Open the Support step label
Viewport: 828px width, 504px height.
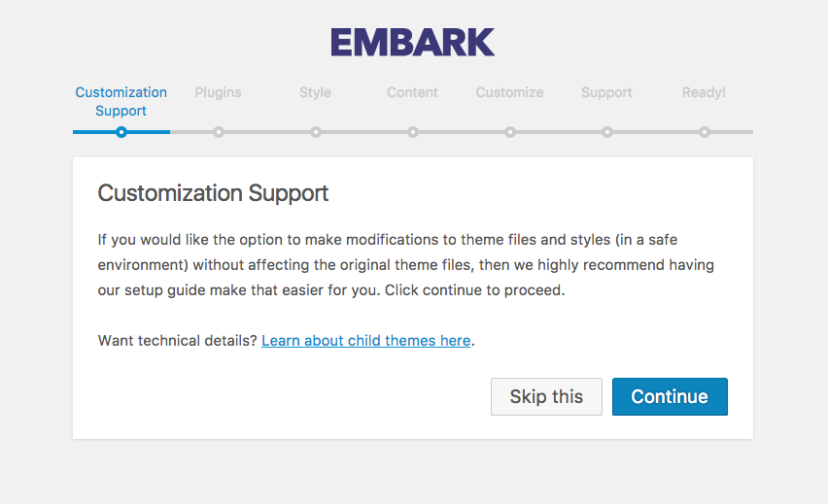coord(606,92)
